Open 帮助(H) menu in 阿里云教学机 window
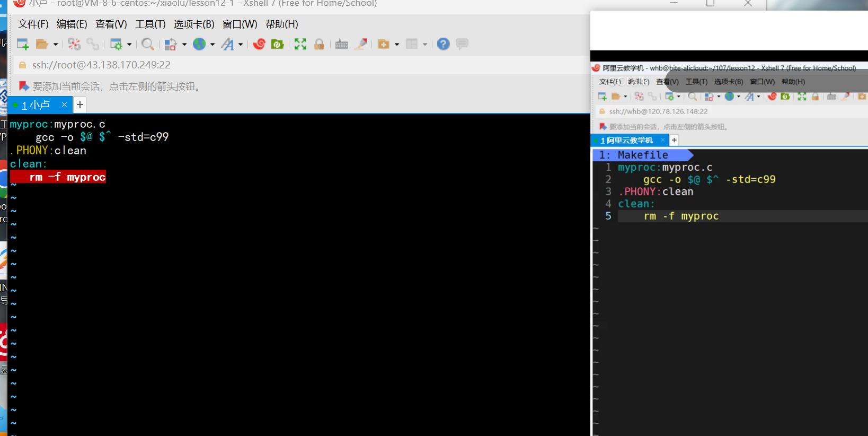The width and height of the screenshot is (868, 436). pyautogui.click(x=793, y=82)
